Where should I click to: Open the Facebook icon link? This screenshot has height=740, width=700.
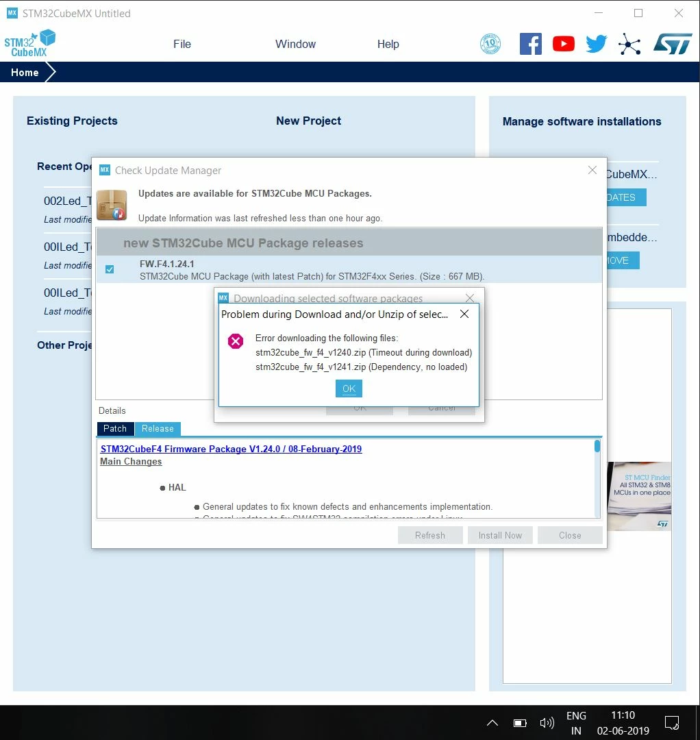531,44
